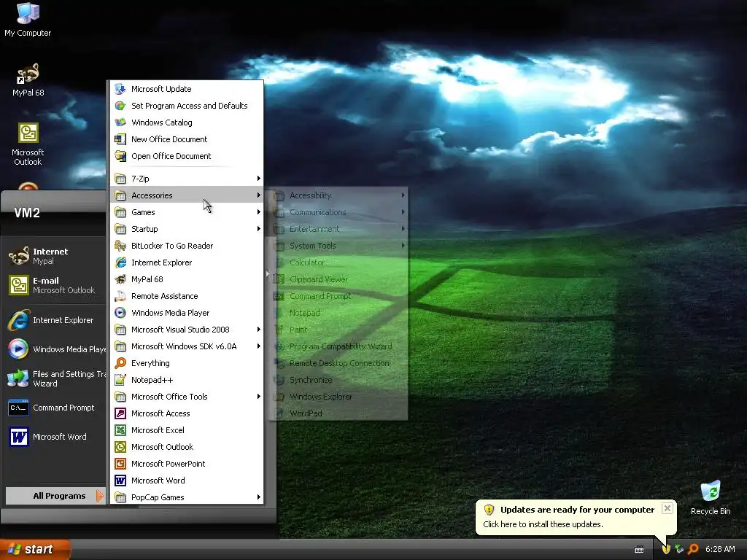Image resolution: width=747 pixels, height=560 pixels.
Task: Expand System Tools submenu arrow
Action: [403, 246]
